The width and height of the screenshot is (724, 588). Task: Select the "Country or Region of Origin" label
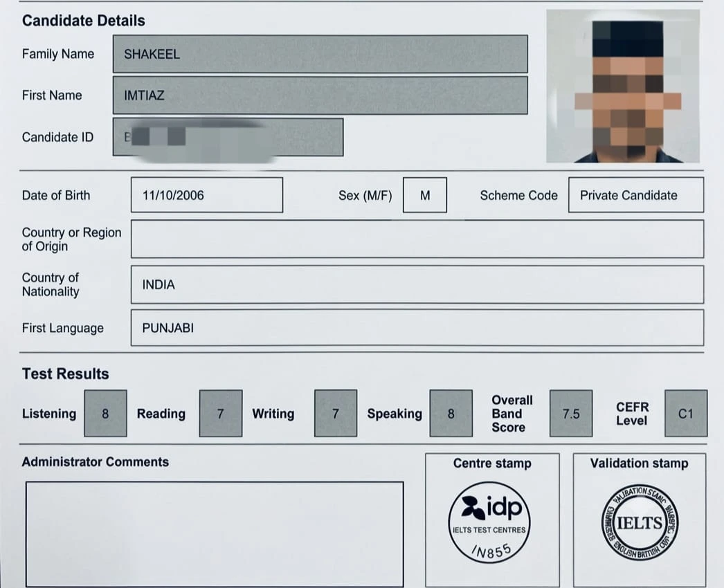[x=71, y=239]
